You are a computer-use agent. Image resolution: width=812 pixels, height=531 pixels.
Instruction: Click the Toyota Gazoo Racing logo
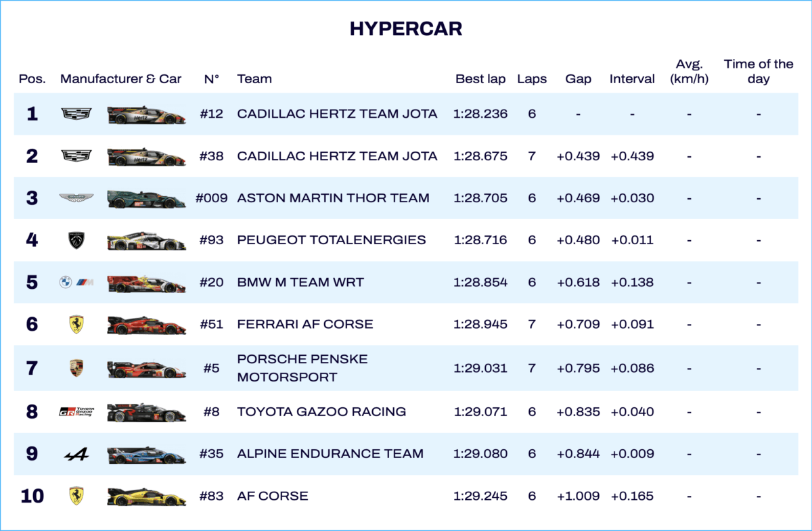point(76,412)
